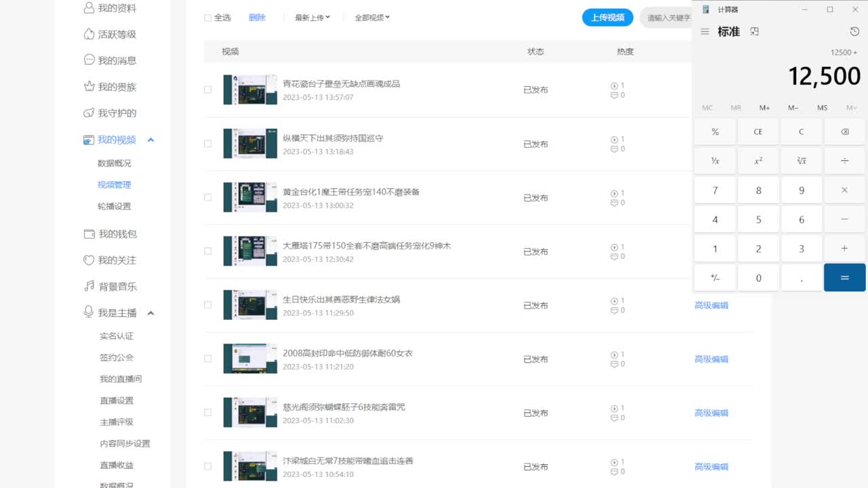Click the square root button

tap(801, 161)
